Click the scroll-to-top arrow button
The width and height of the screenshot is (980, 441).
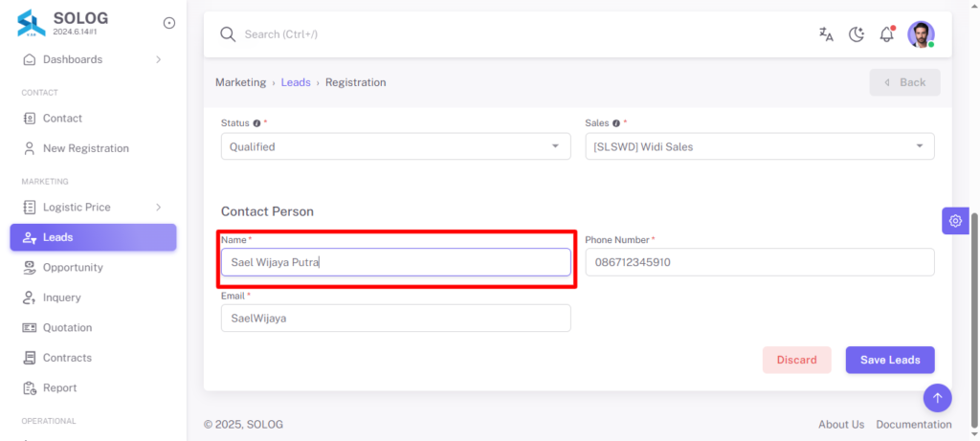938,397
